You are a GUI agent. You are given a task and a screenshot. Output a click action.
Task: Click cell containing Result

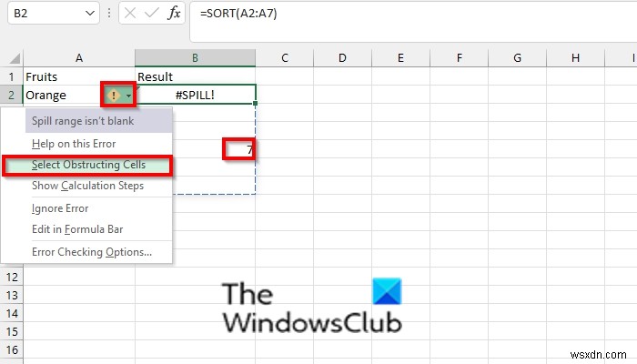tap(195, 76)
